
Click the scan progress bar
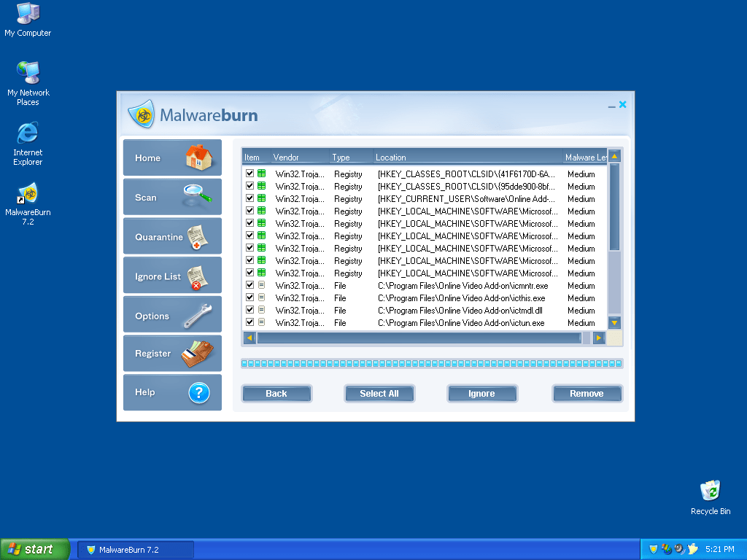point(432,363)
